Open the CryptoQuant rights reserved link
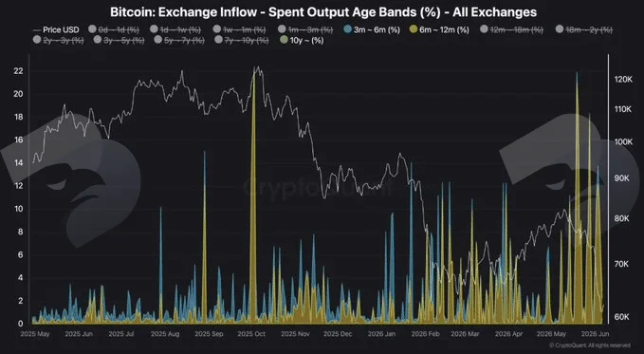This screenshot has height=354, width=644. coord(590,345)
